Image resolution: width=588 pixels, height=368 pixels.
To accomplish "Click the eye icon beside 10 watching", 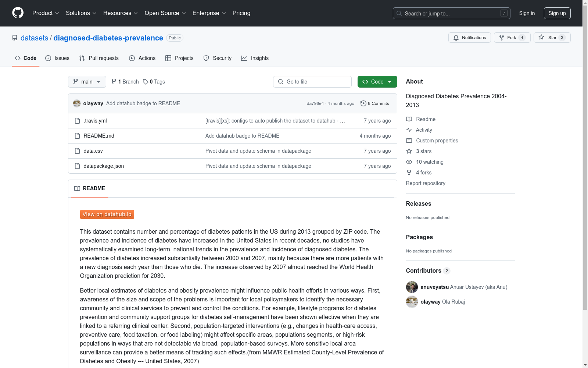I will [409, 162].
